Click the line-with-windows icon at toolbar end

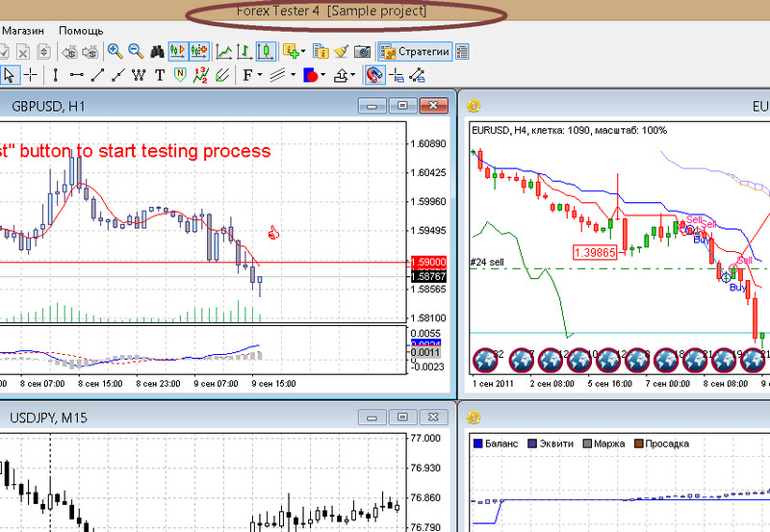tap(417, 75)
